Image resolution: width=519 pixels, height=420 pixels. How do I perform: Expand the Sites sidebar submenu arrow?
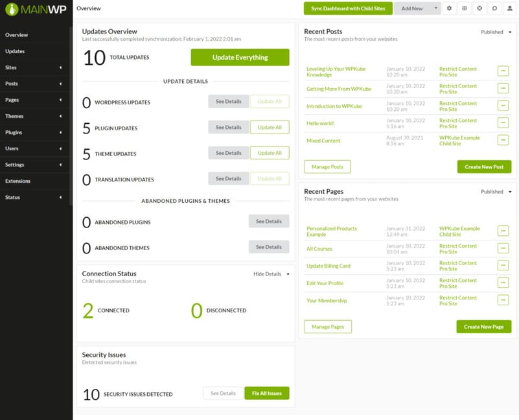point(60,67)
